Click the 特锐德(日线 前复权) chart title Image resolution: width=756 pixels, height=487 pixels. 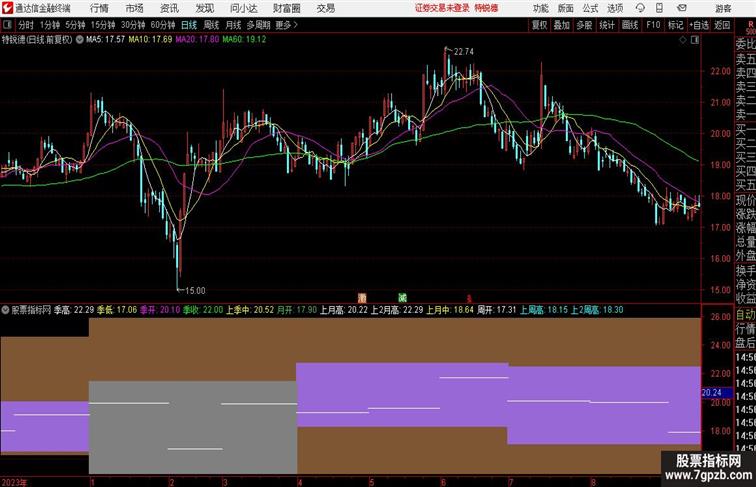pos(37,40)
